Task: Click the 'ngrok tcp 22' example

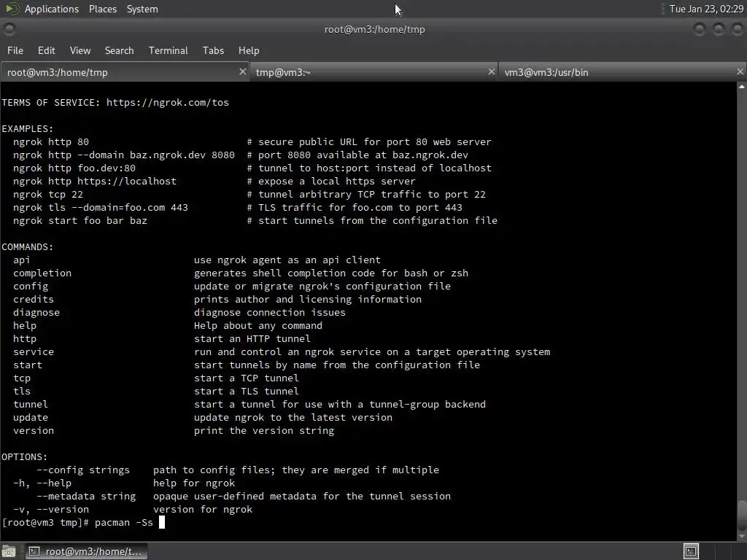Action: (x=48, y=194)
